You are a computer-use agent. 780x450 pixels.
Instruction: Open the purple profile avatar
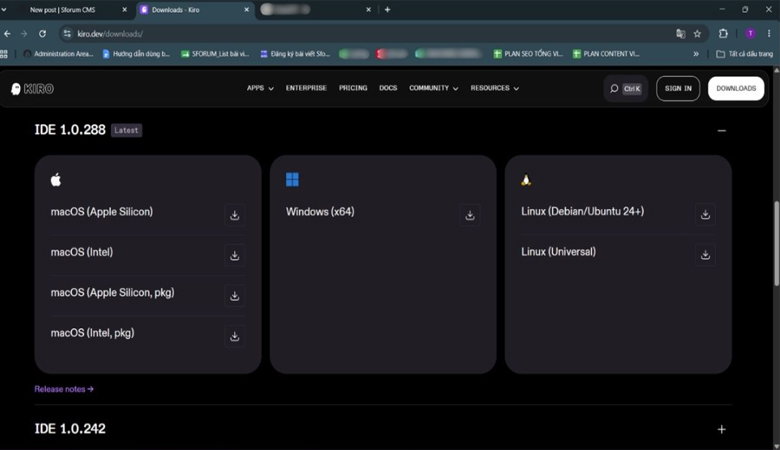pyautogui.click(x=750, y=34)
